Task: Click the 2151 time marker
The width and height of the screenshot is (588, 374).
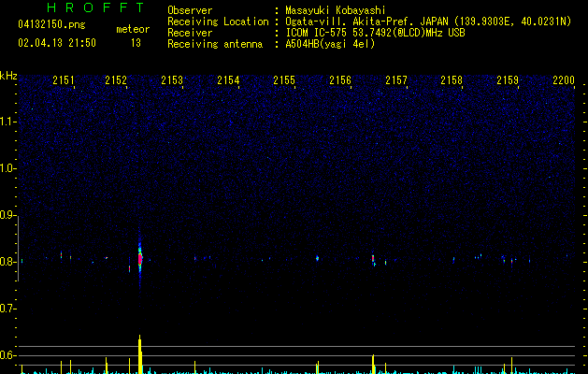Action: [64, 80]
